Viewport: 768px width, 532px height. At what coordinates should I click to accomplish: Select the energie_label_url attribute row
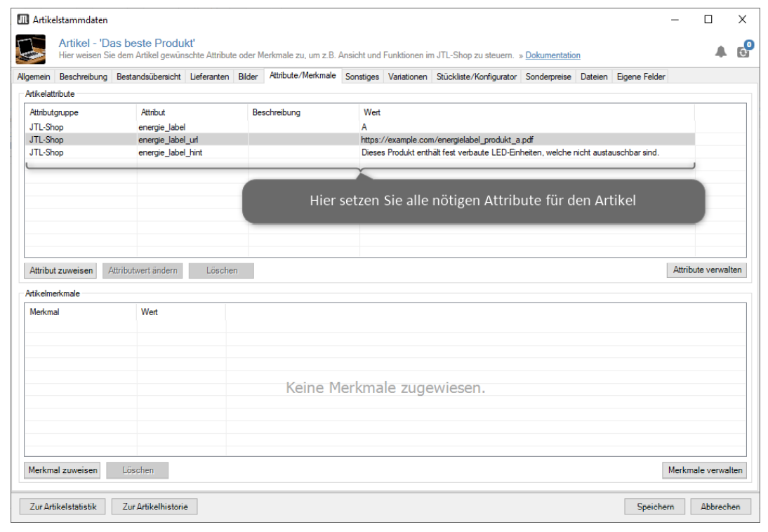360,140
